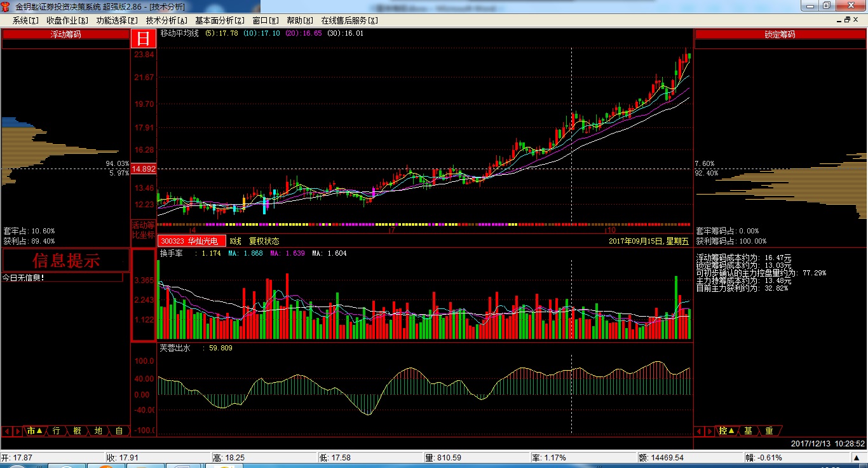This screenshot has height=468, width=868.
Task: Click right scroll arrow beside 市 tab
Action: pyautogui.click(x=17, y=431)
